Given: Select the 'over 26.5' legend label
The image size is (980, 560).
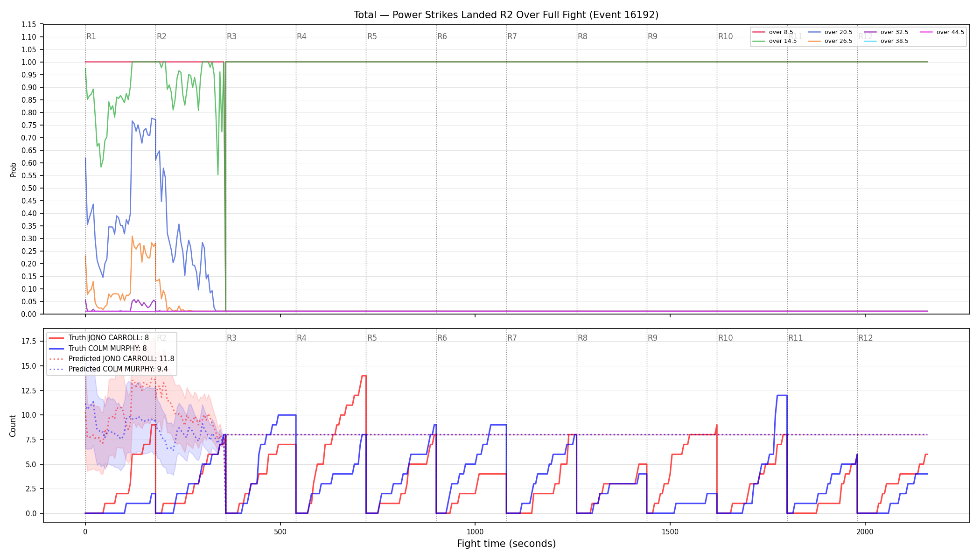Looking at the screenshot, I should 838,41.
